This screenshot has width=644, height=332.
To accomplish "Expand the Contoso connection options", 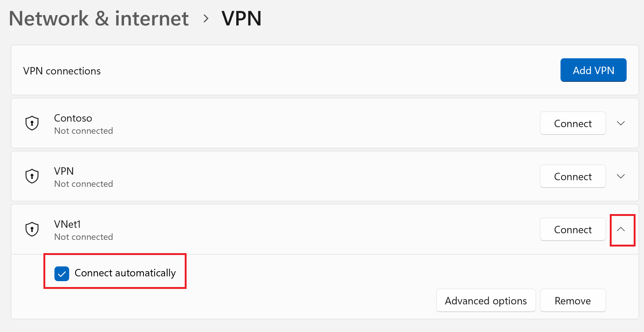I will (x=621, y=123).
